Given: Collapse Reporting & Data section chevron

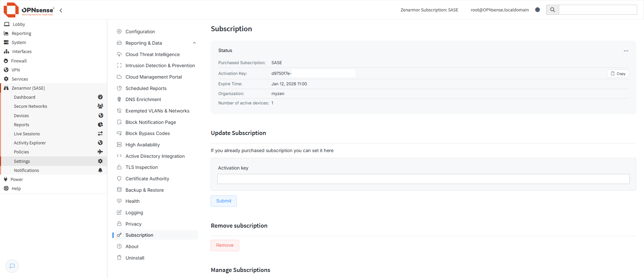Looking at the screenshot, I should 194,43.
